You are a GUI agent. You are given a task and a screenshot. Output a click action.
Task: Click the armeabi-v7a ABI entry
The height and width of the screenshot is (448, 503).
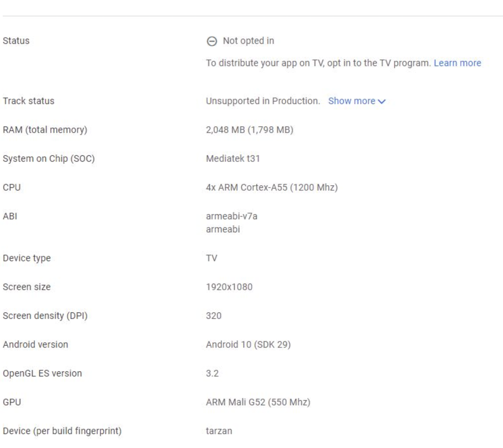coord(231,216)
